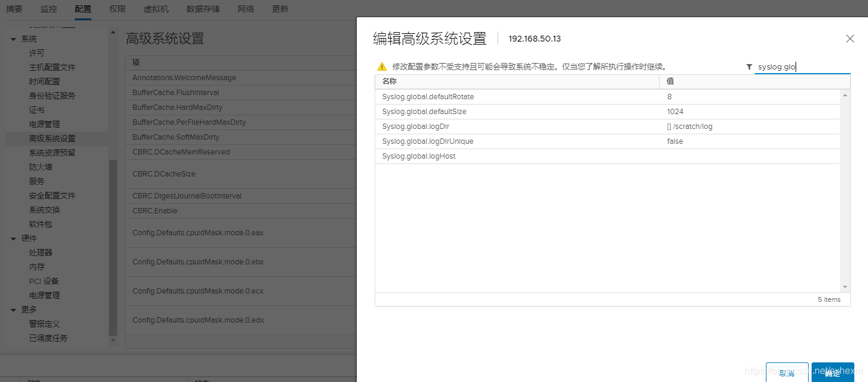Open 系统资源预留 in the sidebar
The height and width of the screenshot is (382, 868).
pyautogui.click(x=52, y=153)
